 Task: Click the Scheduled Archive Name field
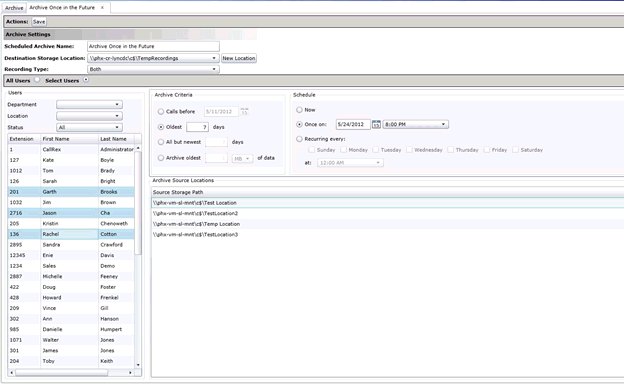[153, 47]
